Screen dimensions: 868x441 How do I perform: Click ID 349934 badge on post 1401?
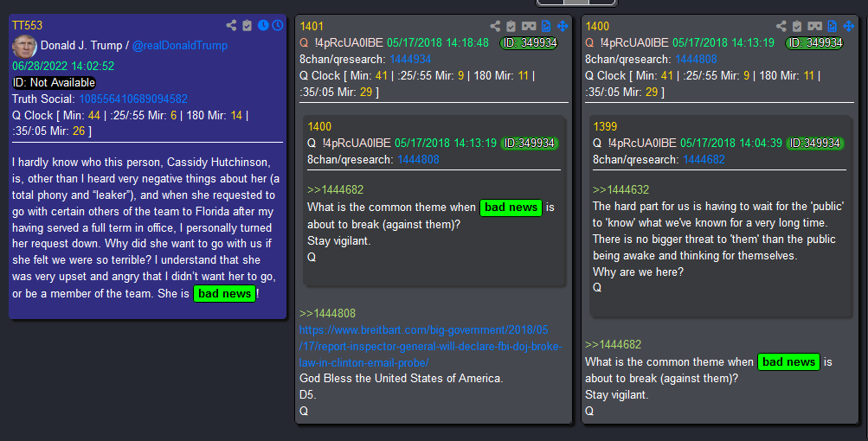tap(529, 42)
